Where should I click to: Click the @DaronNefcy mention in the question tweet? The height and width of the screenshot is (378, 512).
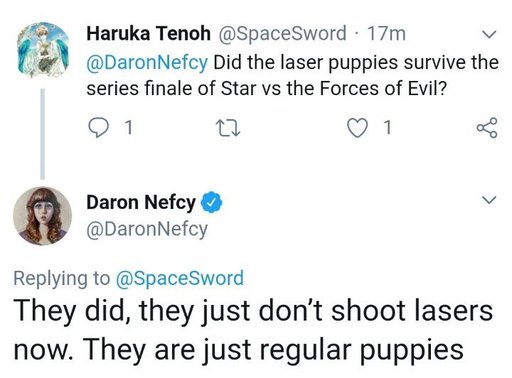tap(147, 62)
